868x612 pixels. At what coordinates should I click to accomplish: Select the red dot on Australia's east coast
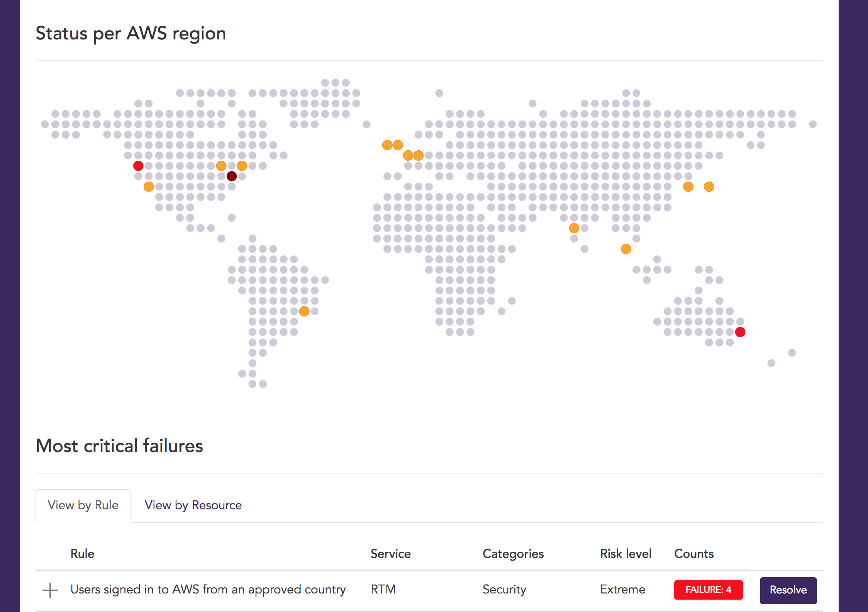740,332
